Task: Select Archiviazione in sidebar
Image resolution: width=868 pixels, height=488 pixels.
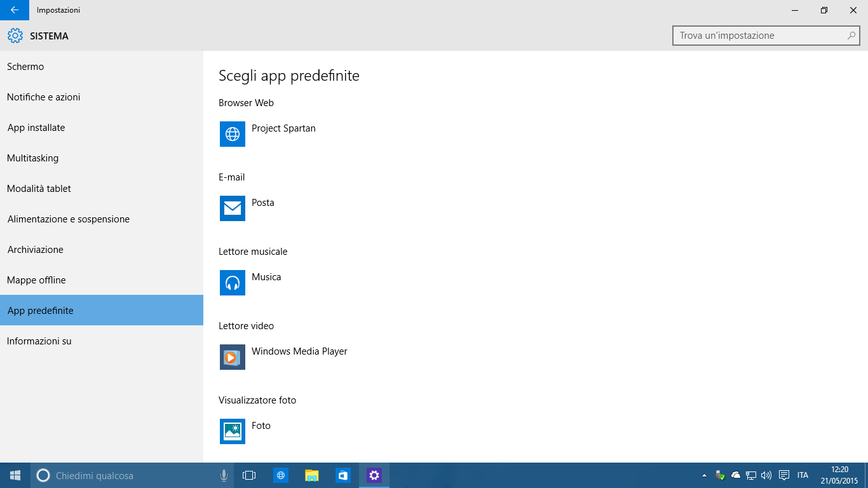Action: click(102, 250)
